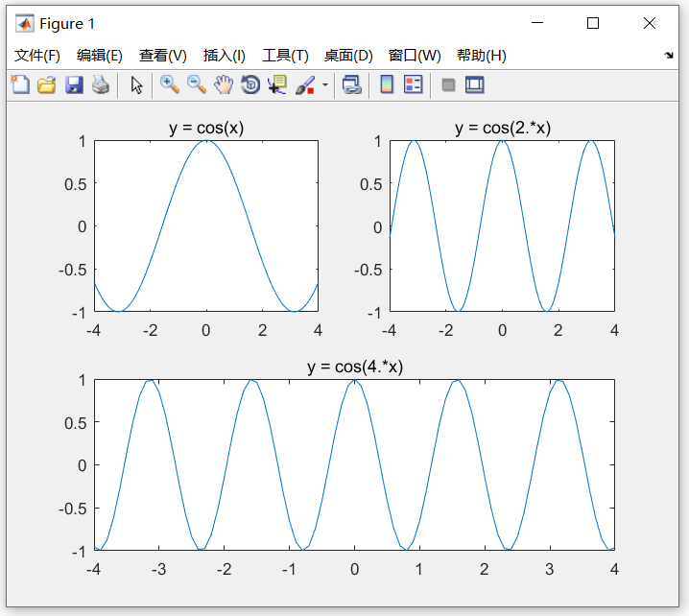Open the 文件(F) menu
The image size is (689, 616).
tap(37, 56)
